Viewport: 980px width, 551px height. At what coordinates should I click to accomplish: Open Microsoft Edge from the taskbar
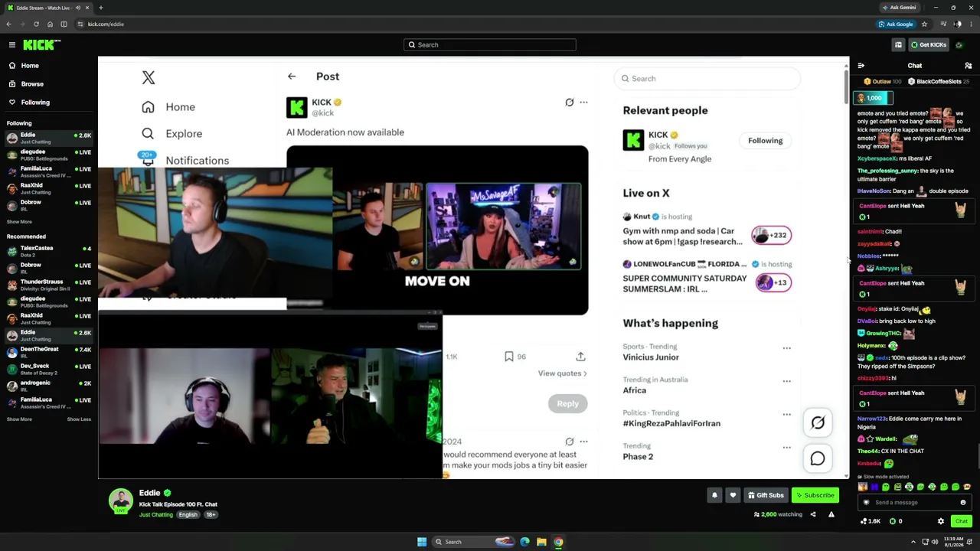point(524,542)
